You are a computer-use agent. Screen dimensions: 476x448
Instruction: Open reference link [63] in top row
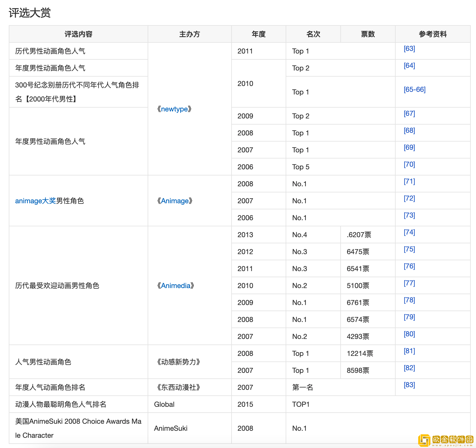pyautogui.click(x=409, y=49)
